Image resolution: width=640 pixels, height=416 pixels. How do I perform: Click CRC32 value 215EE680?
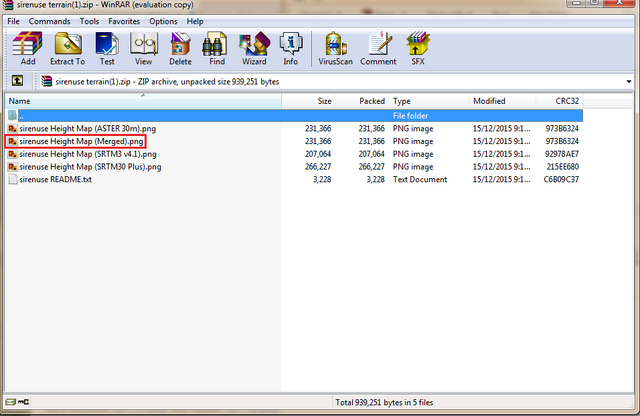tap(562, 167)
